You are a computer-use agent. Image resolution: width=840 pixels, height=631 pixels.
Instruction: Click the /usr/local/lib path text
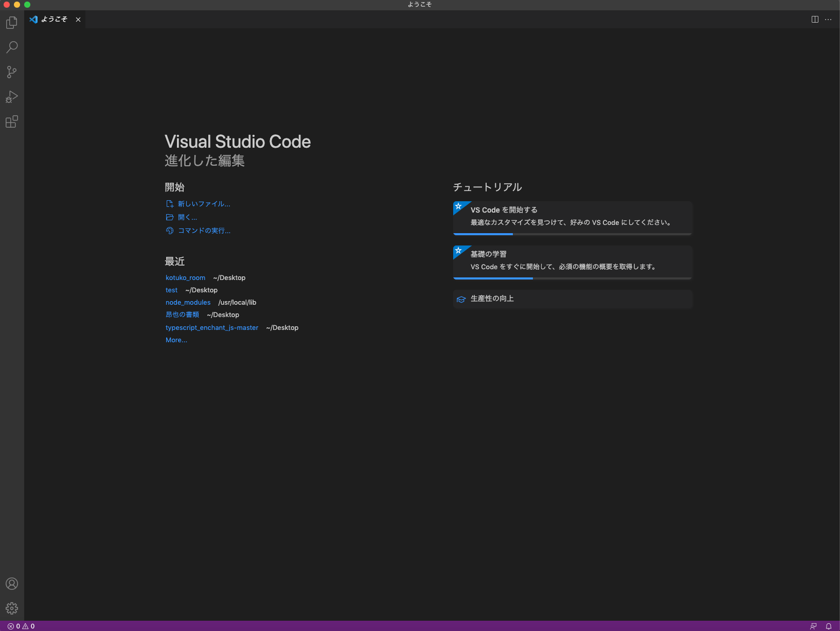click(237, 303)
